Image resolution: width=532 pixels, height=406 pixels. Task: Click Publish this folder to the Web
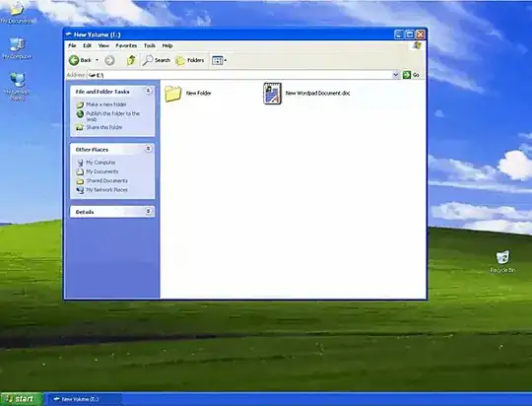112,116
